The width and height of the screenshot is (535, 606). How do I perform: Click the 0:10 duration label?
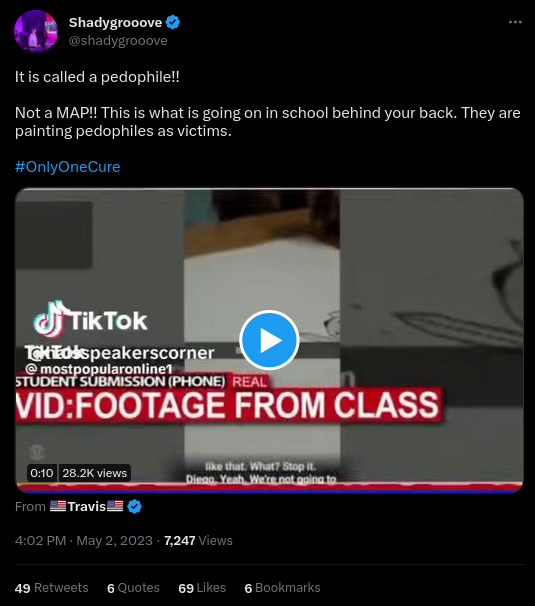[42, 473]
